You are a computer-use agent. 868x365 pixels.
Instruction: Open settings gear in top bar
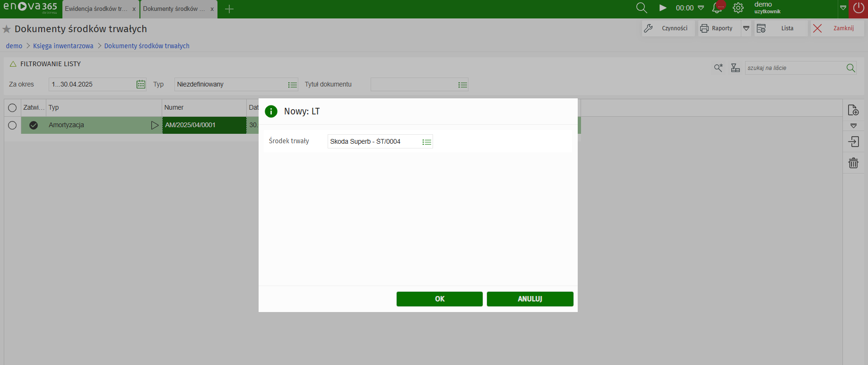coord(738,8)
